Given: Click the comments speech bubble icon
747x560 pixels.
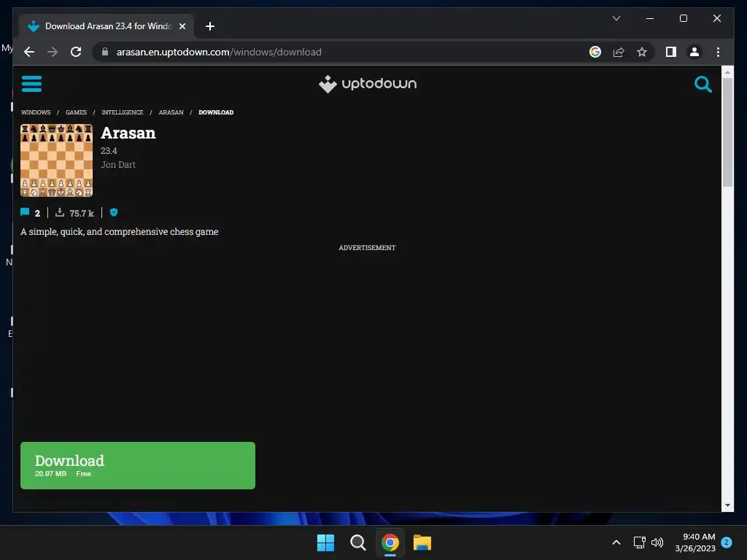Looking at the screenshot, I should tap(25, 212).
